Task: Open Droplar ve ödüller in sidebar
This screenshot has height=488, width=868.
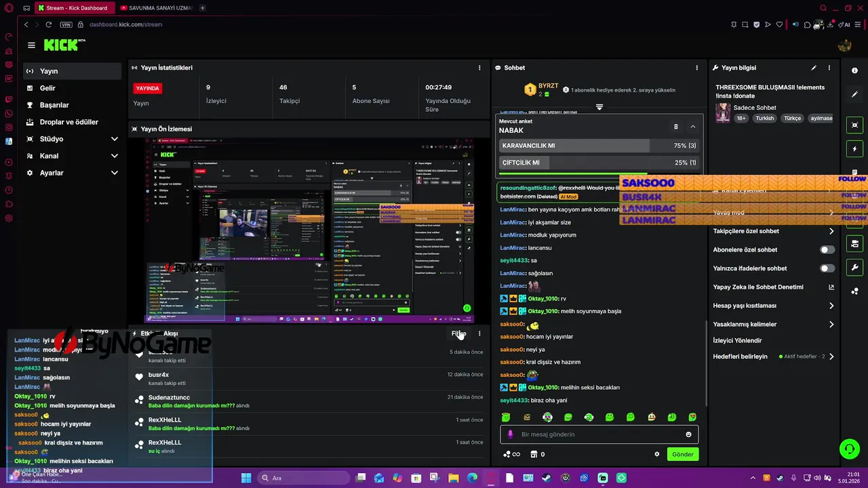Action: [72, 122]
